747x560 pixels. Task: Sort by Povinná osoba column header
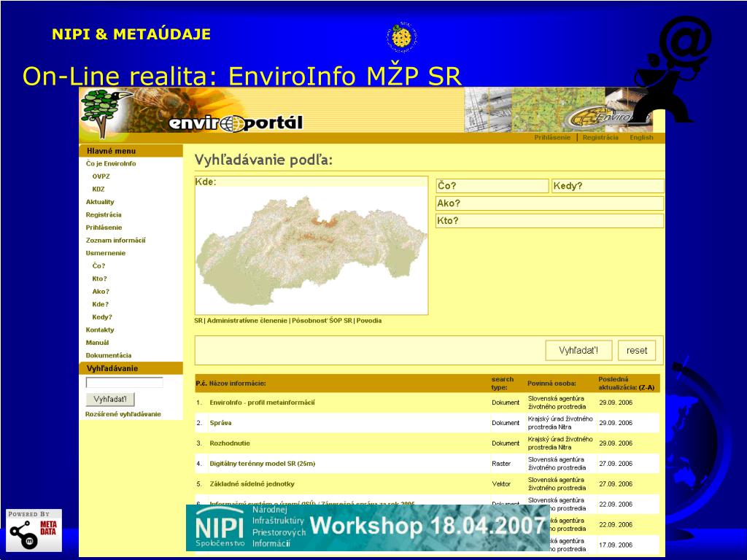(551, 384)
